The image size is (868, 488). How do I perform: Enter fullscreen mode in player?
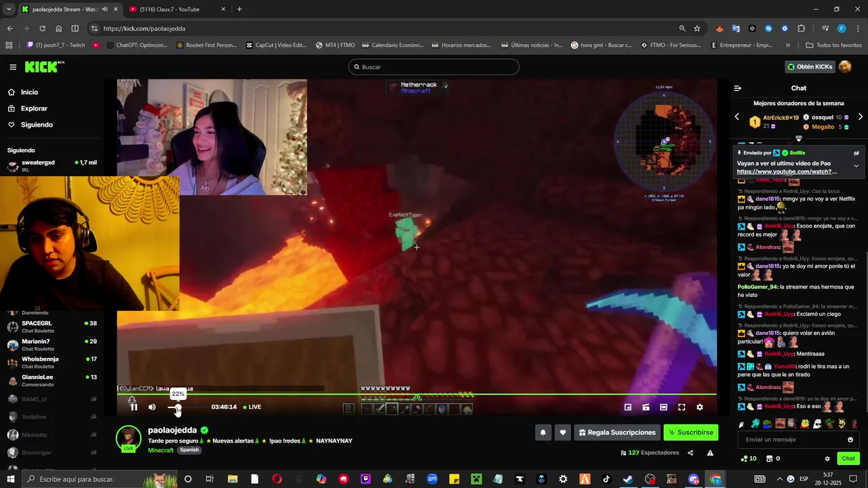click(682, 407)
